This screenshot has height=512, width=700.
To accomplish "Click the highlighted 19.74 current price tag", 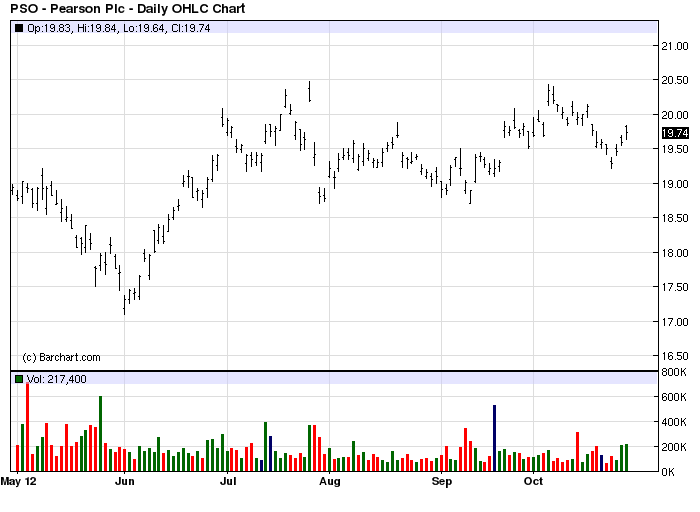I will 675,133.
